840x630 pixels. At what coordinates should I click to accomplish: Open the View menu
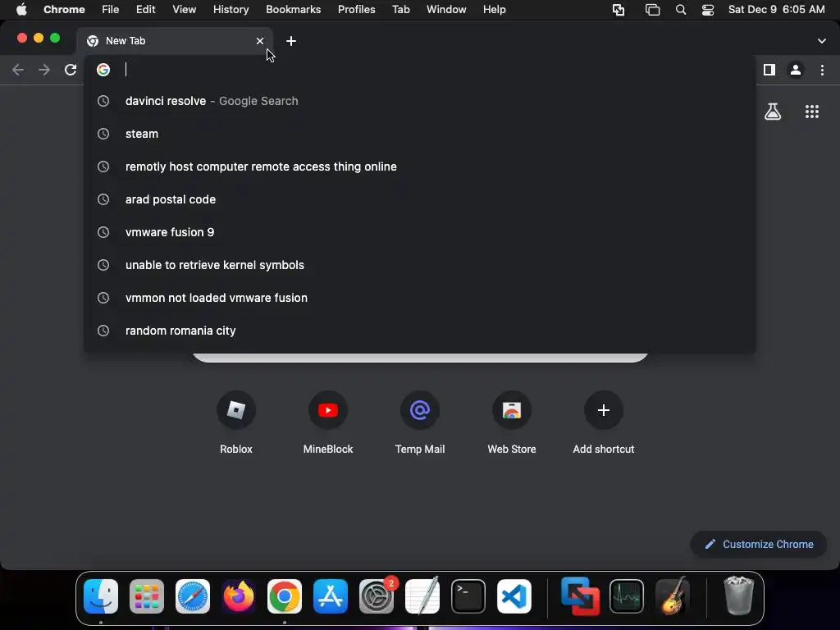(x=185, y=10)
